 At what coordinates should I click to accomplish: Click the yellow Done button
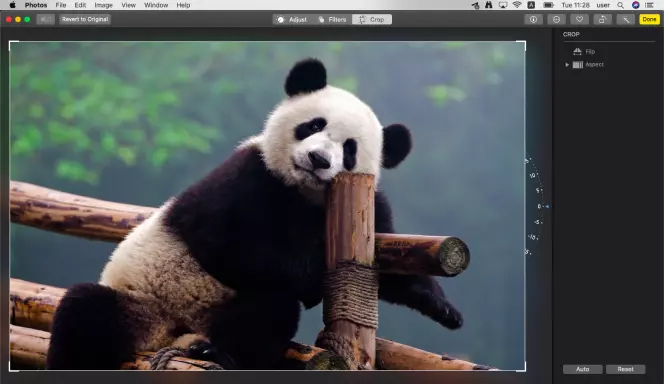649,19
